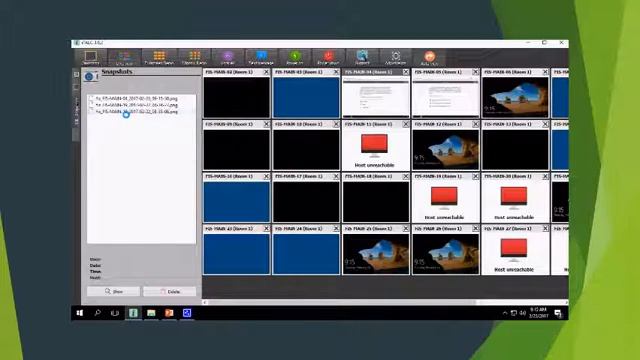
Task: Start Window demo mode
Action: (194, 58)
